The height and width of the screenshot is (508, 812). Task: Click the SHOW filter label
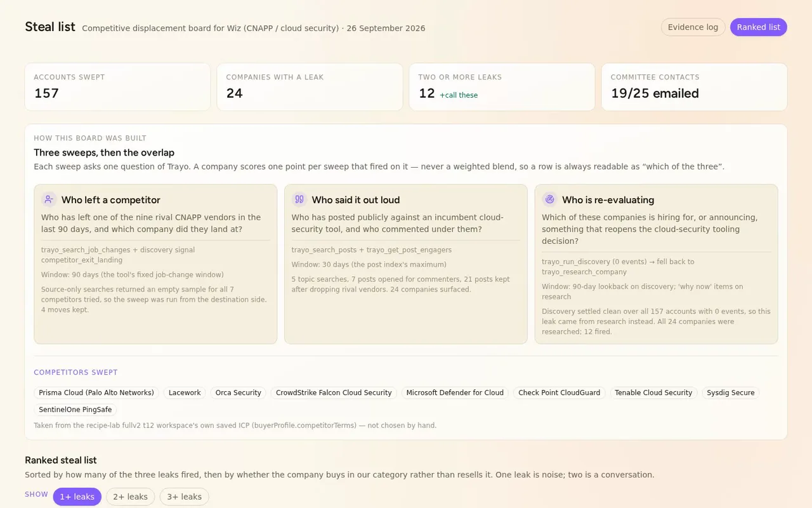coord(36,495)
